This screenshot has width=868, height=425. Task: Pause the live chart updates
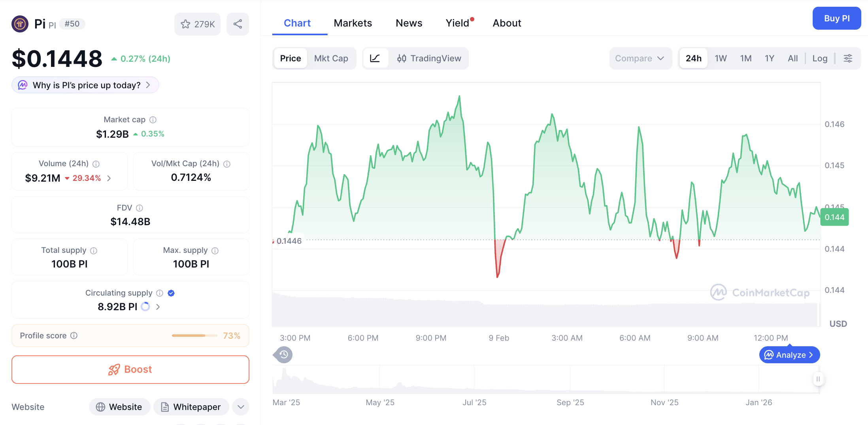click(x=818, y=379)
